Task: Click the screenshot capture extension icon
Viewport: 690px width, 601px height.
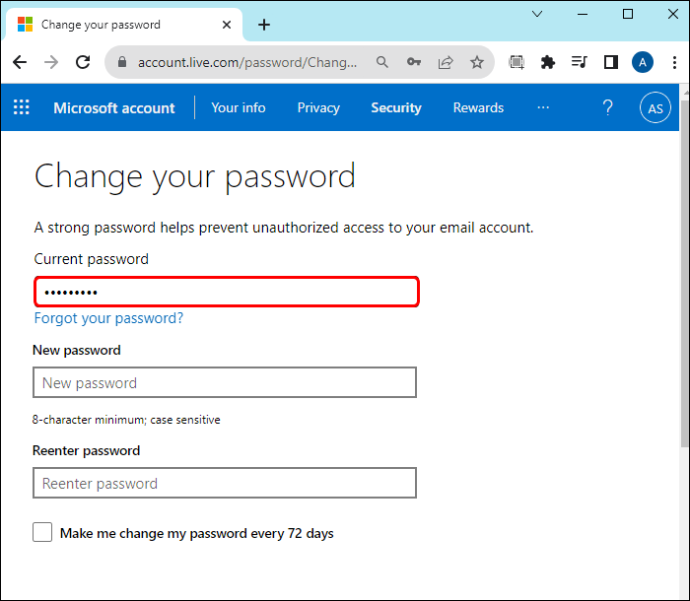Action: 517,62
